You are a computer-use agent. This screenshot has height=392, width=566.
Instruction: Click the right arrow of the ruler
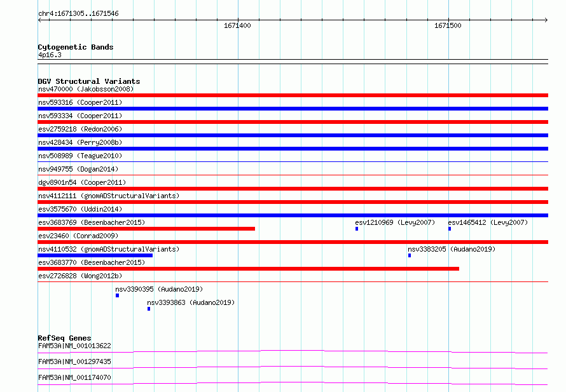[546, 20]
